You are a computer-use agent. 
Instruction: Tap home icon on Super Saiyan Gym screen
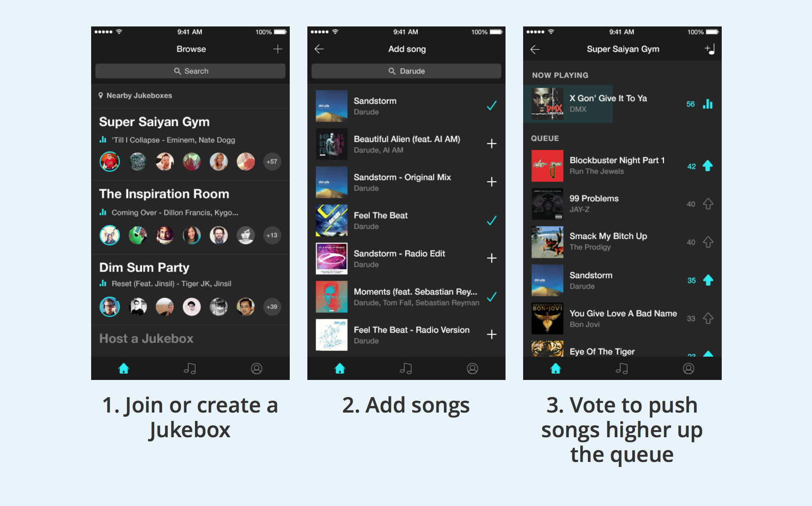pos(556,368)
